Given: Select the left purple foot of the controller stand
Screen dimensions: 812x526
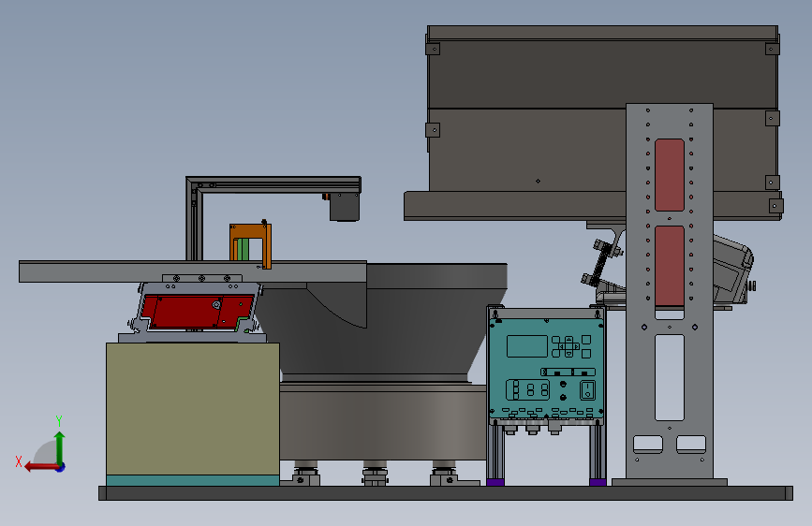Looking at the screenshot, I should point(495,482).
